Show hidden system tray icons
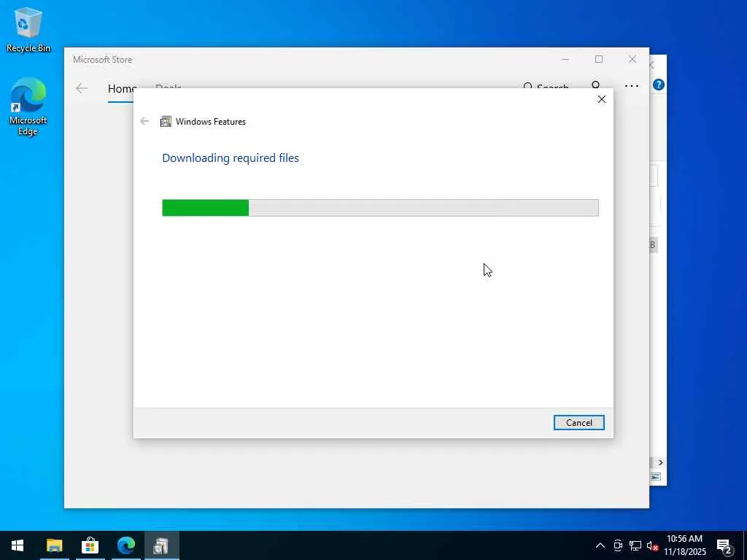 (x=600, y=545)
